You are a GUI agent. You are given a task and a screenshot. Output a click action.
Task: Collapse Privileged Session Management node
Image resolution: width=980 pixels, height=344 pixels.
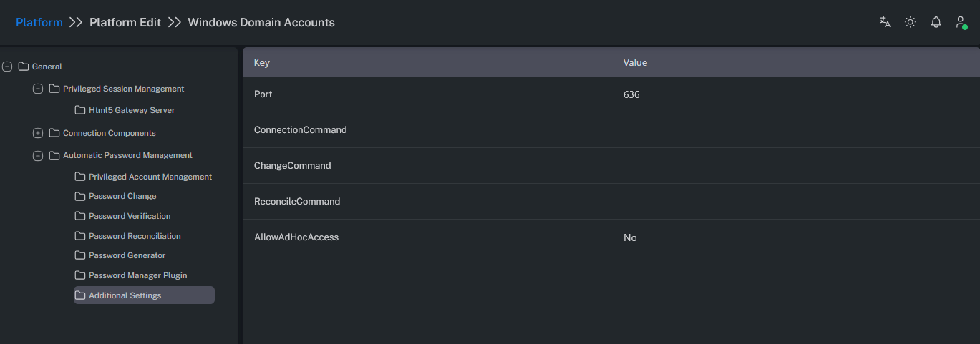tap(38, 89)
